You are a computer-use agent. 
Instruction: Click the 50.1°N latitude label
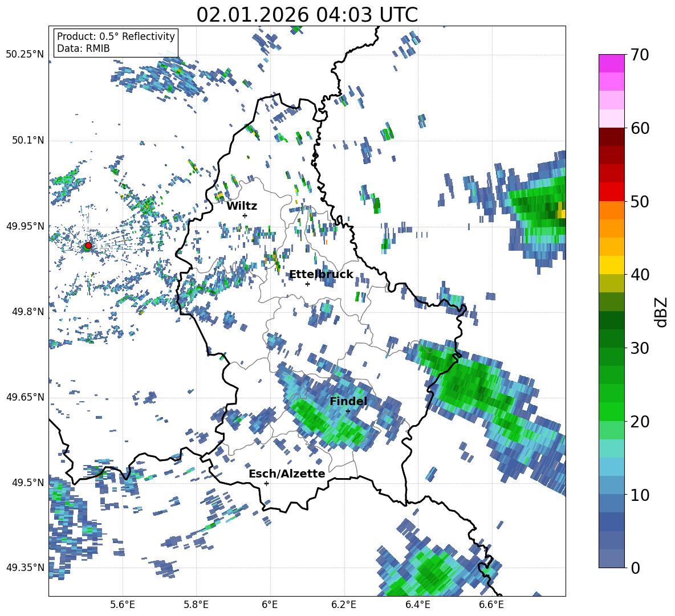[x=27, y=140]
